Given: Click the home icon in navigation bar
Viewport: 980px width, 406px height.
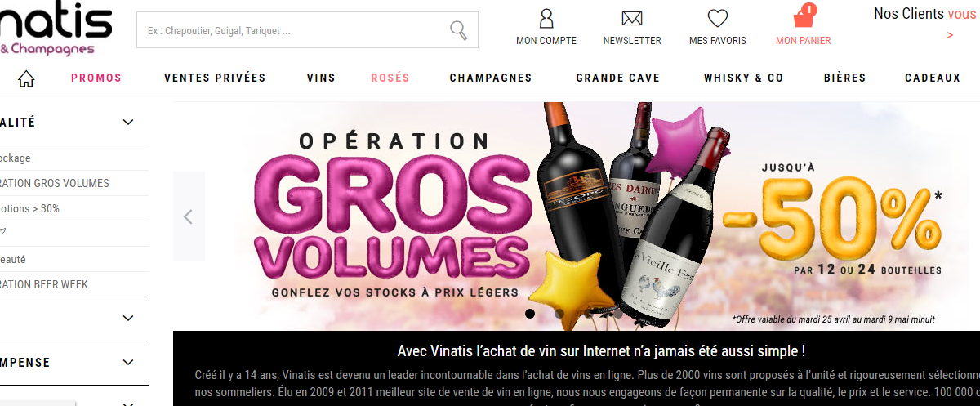Looking at the screenshot, I should point(26,78).
